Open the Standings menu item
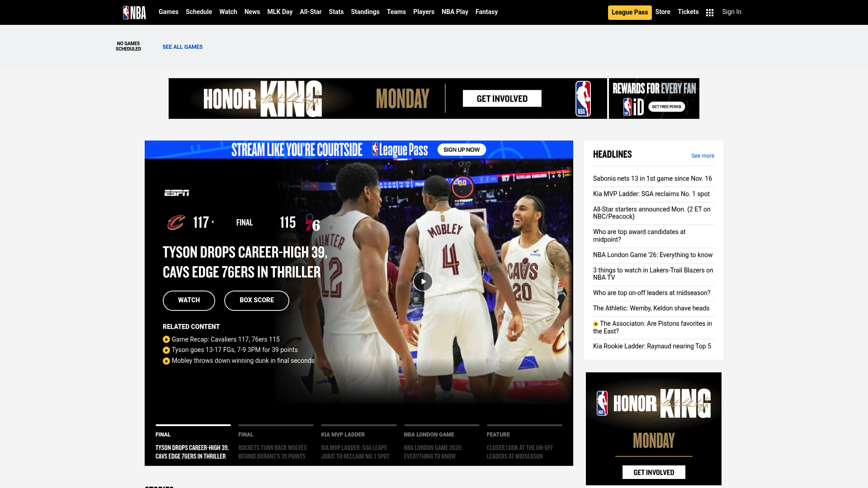This screenshot has width=868, height=488. (365, 12)
